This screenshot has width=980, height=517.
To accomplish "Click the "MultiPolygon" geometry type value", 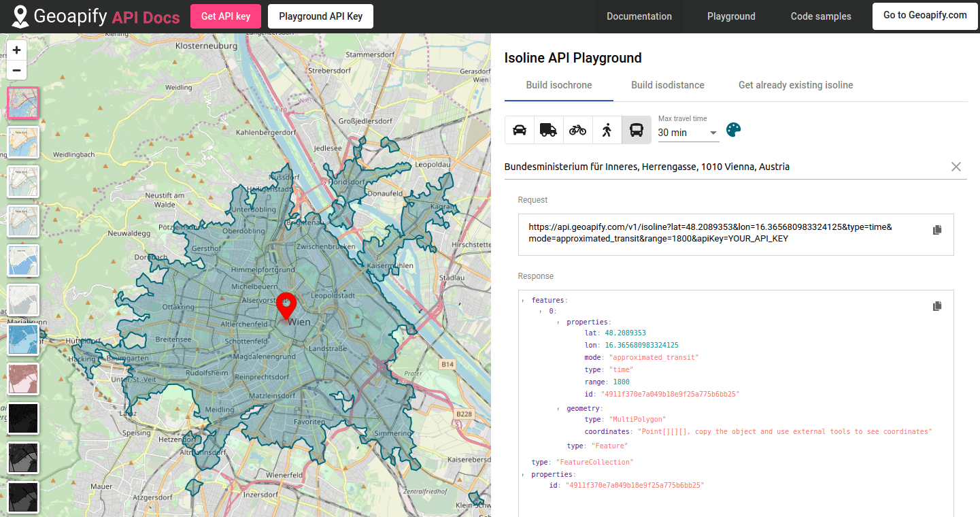I will [x=637, y=419].
